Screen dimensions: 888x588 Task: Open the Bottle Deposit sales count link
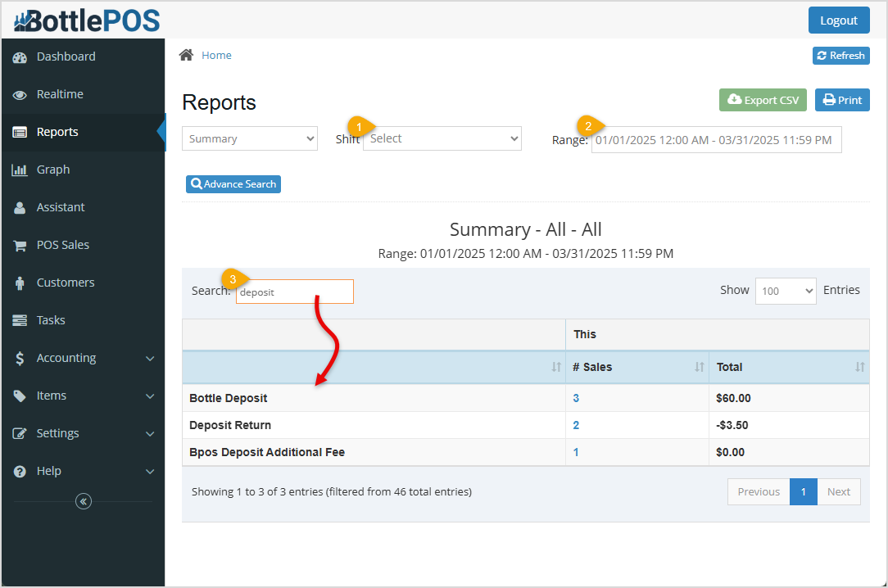click(x=575, y=398)
